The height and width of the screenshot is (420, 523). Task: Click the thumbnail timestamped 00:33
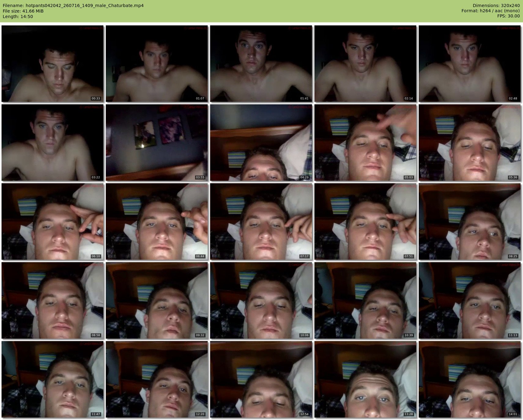coord(52,64)
